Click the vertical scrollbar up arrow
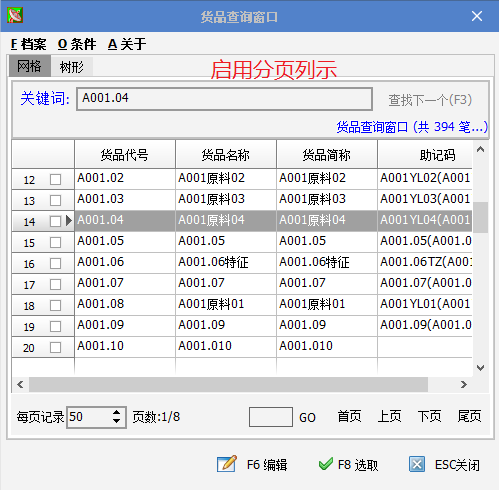Viewport: 499px width, 490px height. pos(480,149)
